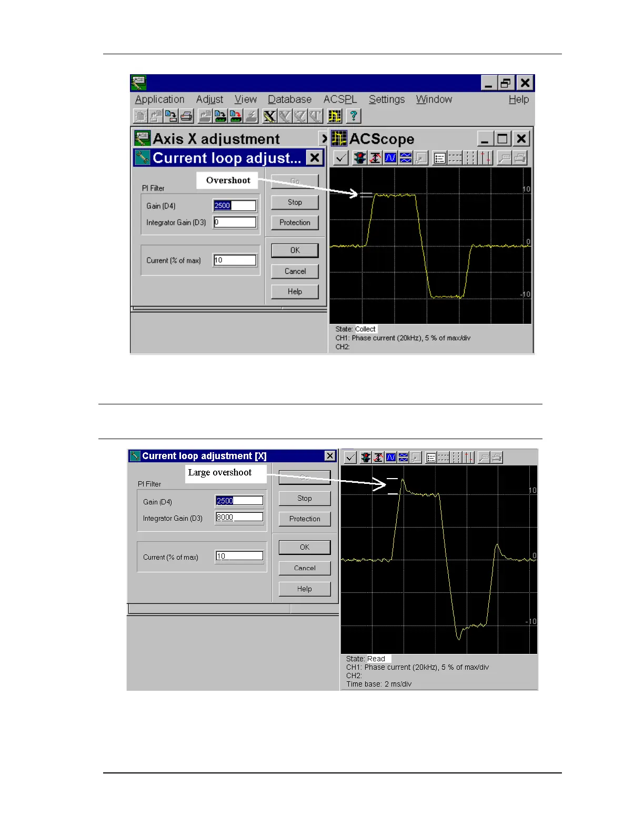Click the traffic light icon in ACScope window
Screen dimensions: 644x834
(x=360, y=157)
